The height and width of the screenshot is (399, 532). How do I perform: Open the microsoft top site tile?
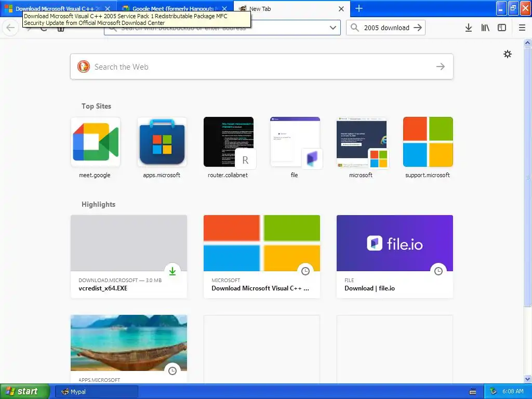pos(362,148)
